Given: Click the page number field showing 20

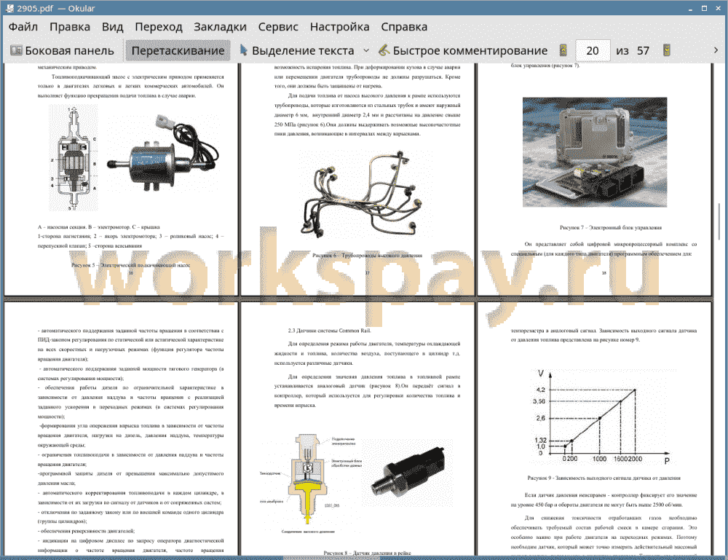Looking at the screenshot, I should click(x=593, y=51).
